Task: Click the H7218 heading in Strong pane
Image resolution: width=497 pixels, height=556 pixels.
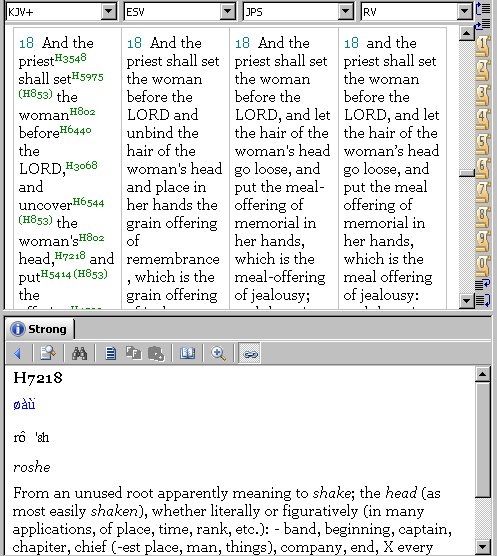Action: pos(38,378)
